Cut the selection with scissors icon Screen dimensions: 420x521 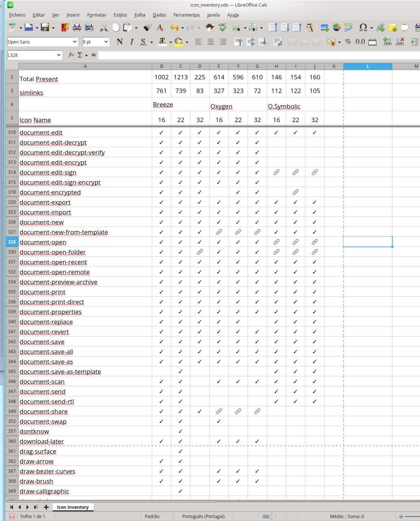[x=104, y=28]
